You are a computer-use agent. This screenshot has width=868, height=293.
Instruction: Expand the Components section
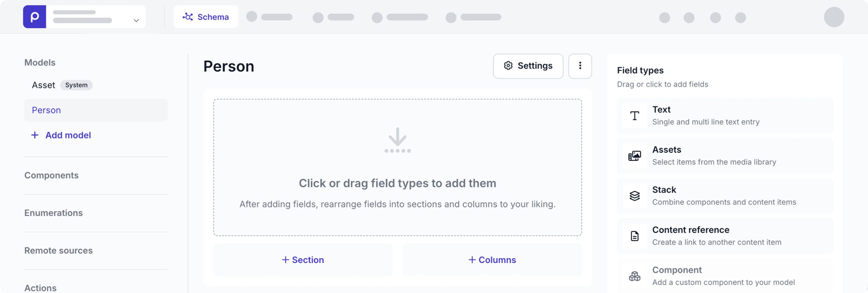click(x=52, y=175)
